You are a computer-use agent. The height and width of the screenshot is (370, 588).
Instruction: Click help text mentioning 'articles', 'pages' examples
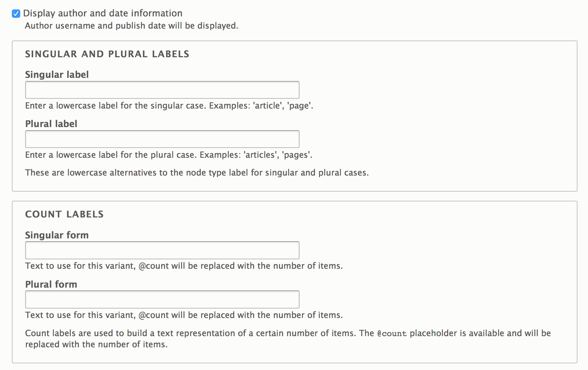(x=169, y=155)
